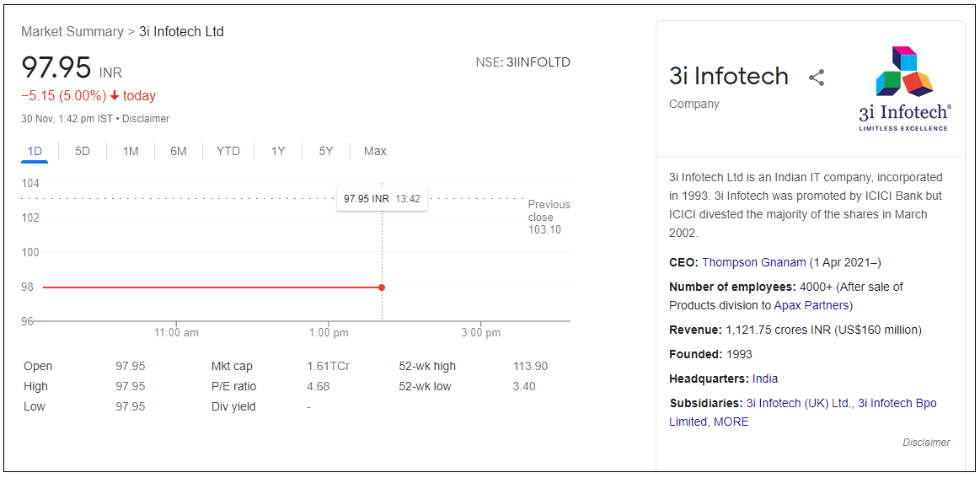
Task: Click the 3i Infotech logo image
Action: 904,89
